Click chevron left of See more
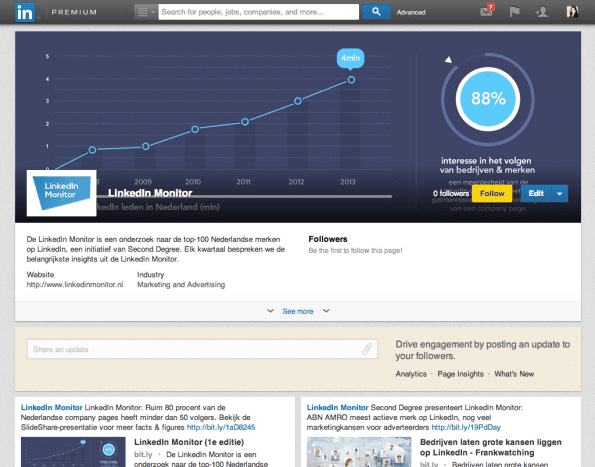Viewport: 595px width, 467px height. (x=270, y=311)
